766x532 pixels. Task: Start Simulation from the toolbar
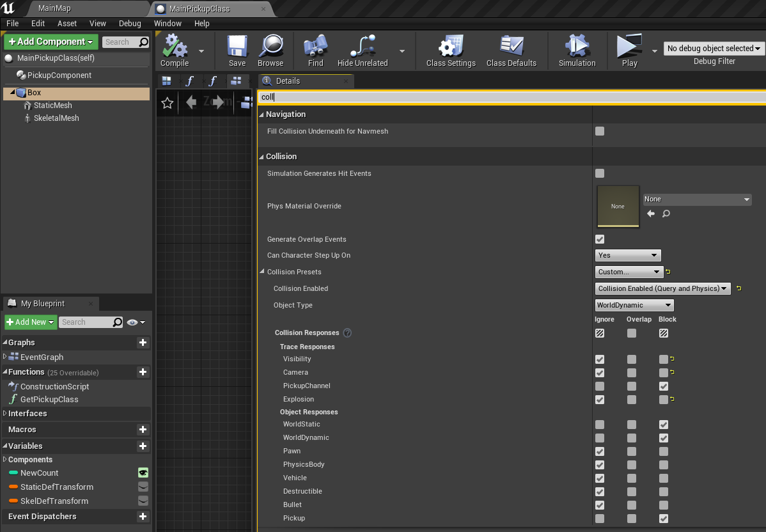[x=577, y=50]
